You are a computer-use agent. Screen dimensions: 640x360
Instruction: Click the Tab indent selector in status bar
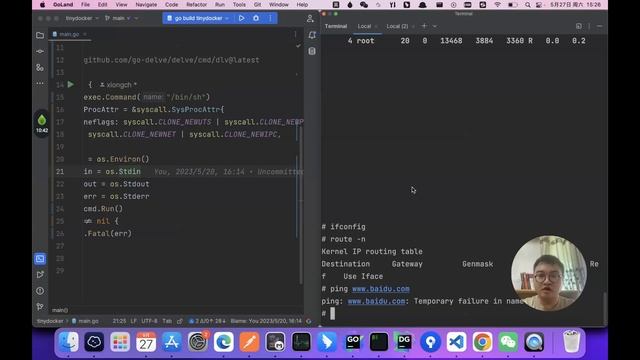pyautogui.click(x=167, y=321)
